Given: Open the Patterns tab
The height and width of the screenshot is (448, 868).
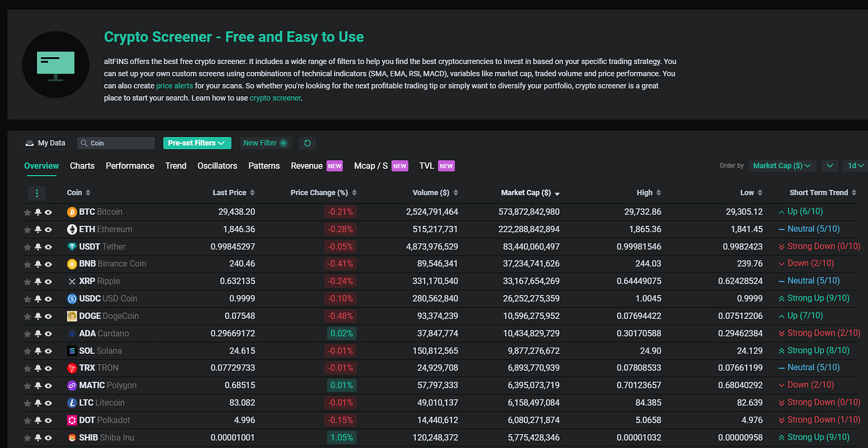Looking at the screenshot, I should pyautogui.click(x=264, y=166).
